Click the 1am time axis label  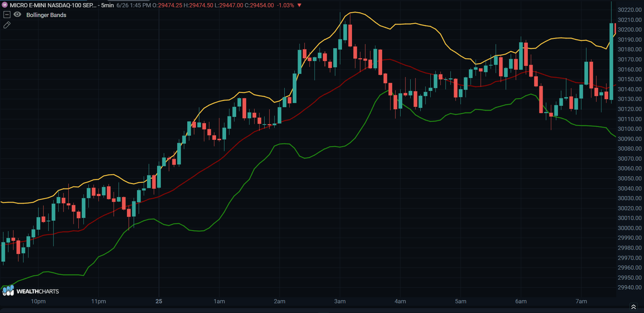(x=219, y=301)
